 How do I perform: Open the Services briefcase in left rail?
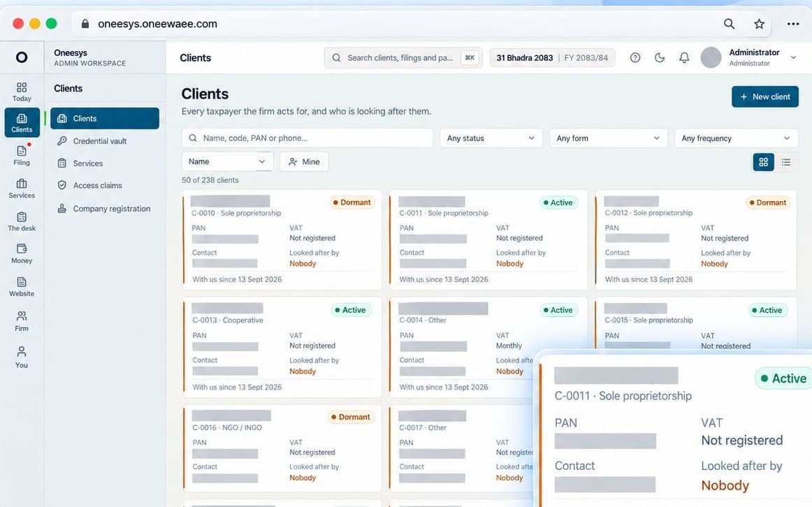[x=21, y=189]
